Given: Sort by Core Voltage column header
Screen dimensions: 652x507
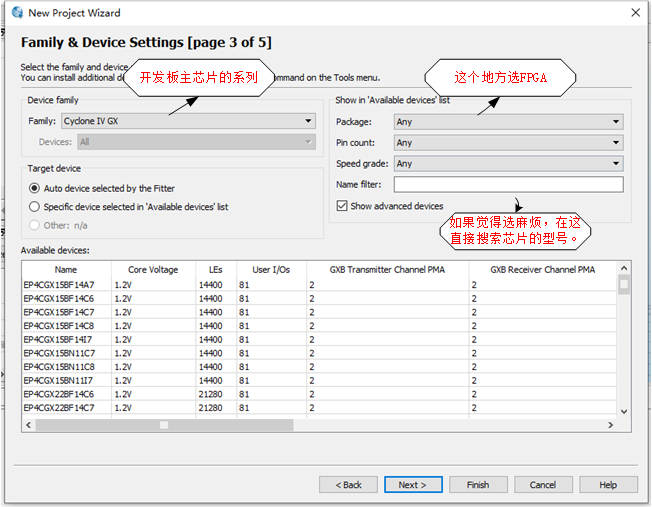Looking at the screenshot, I should pos(153,270).
